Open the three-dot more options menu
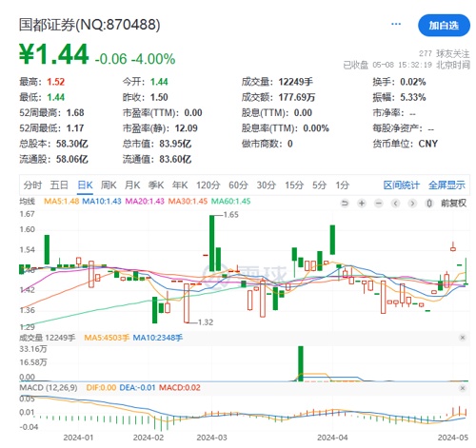476x448 pixels. click(x=396, y=24)
